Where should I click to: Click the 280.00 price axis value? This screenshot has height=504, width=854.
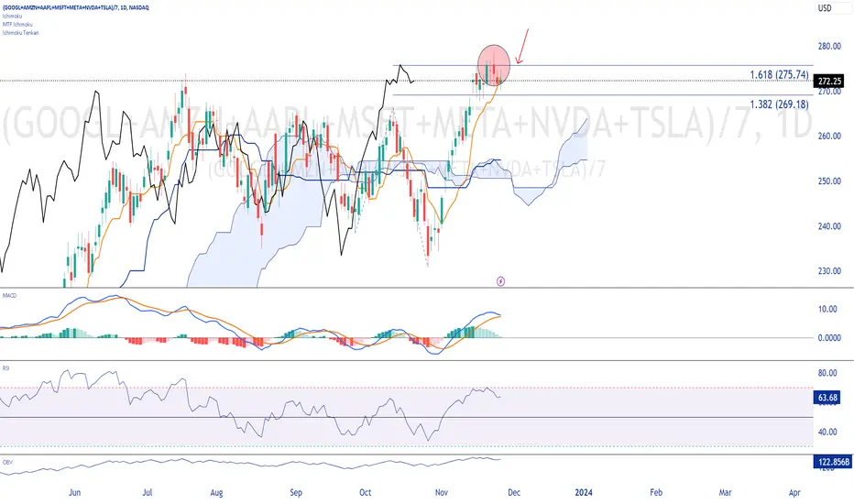(829, 47)
